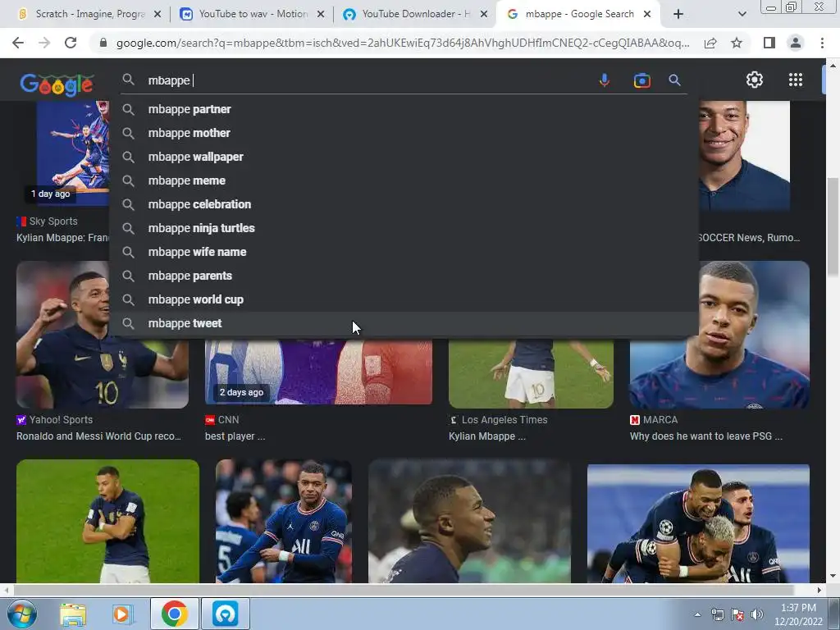Click the browser address bar URL

point(403,43)
